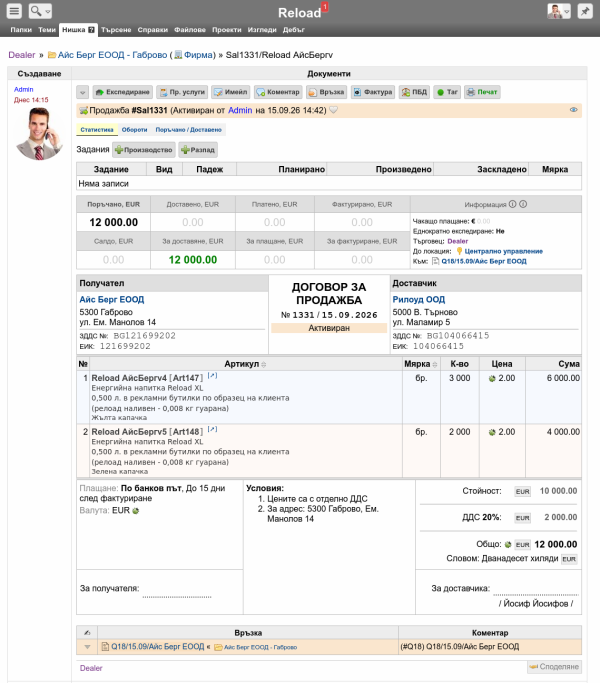Toggle the eye visibility icon
This screenshot has width=600, height=683.
point(573,110)
